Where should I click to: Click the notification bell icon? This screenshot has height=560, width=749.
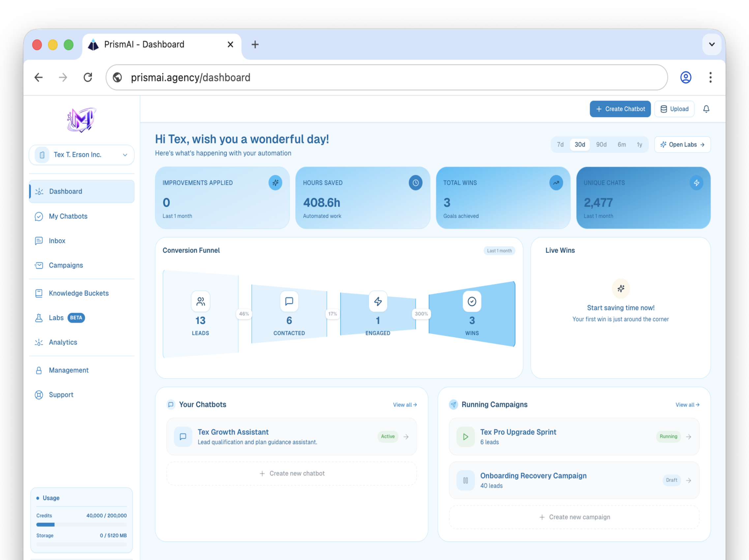tap(706, 109)
